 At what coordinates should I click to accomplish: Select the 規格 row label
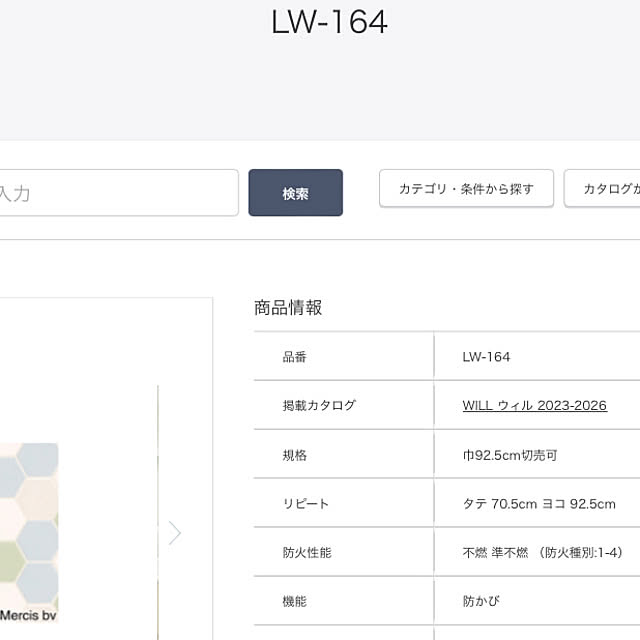294,455
